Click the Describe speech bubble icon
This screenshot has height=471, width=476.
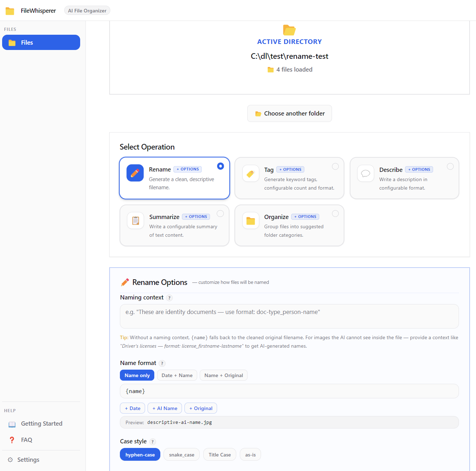[x=366, y=174]
